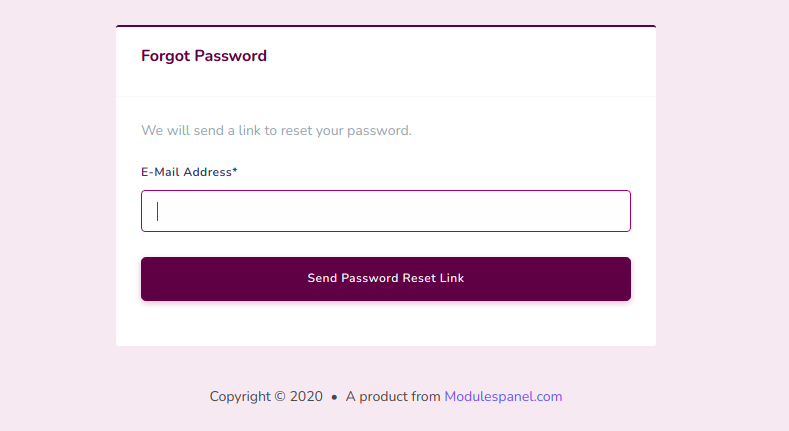
Task: Click the right end of the email input
Action: pos(615,211)
